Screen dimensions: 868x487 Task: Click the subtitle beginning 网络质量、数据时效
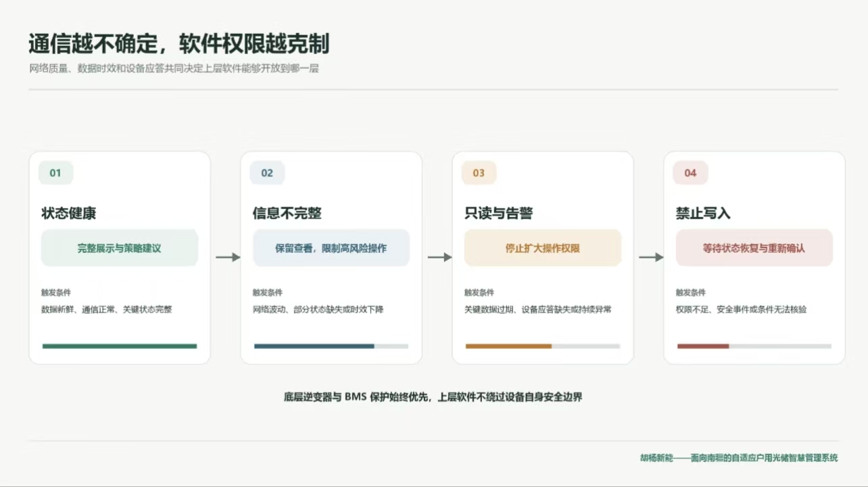click(174, 68)
